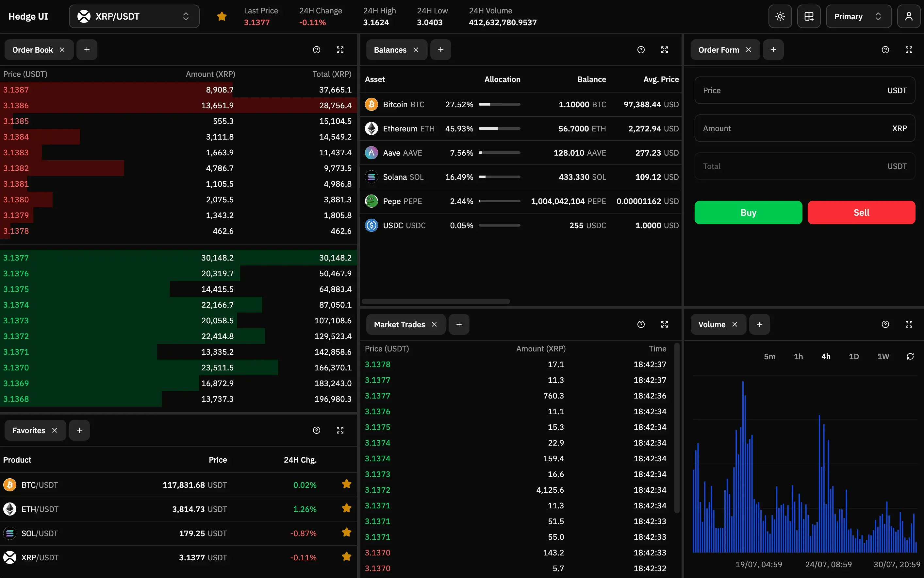Refresh the Volume chart data

[910, 356]
